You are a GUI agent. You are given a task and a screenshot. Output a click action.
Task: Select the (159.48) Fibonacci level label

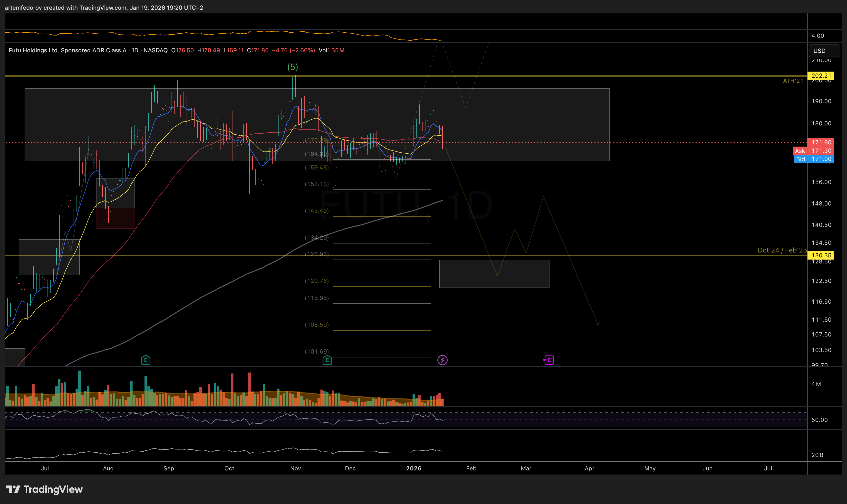coord(317,168)
